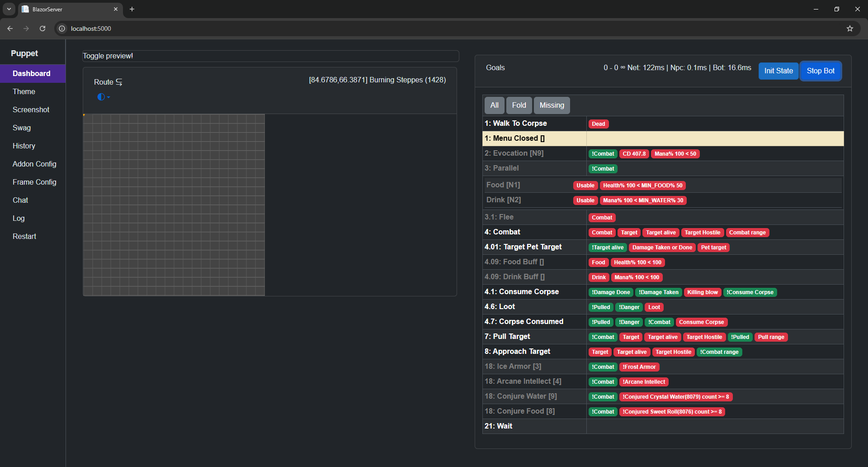Viewport: 868px width, 467px height.
Task: Open the Log page
Action: click(x=33, y=218)
